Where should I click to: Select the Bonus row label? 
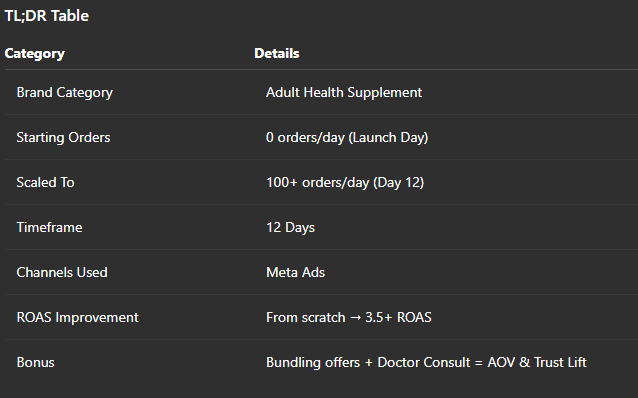(35, 362)
